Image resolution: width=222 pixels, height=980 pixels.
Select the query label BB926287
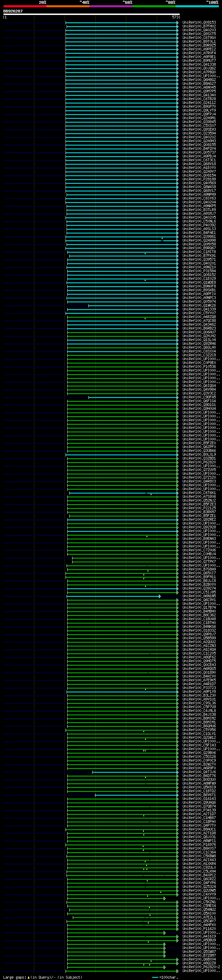[x=13, y=11]
